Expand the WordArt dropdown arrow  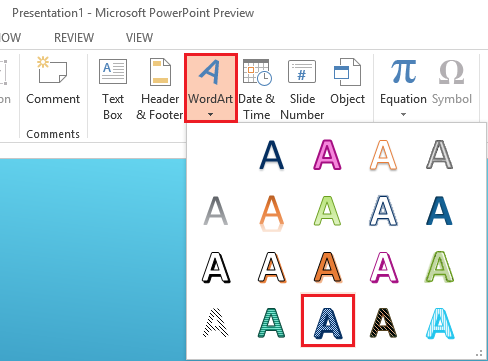(210, 115)
